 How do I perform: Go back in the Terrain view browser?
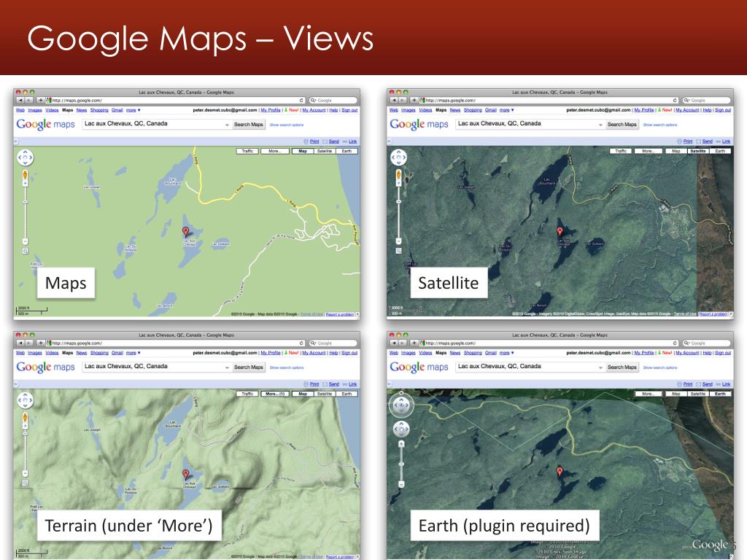(20, 343)
